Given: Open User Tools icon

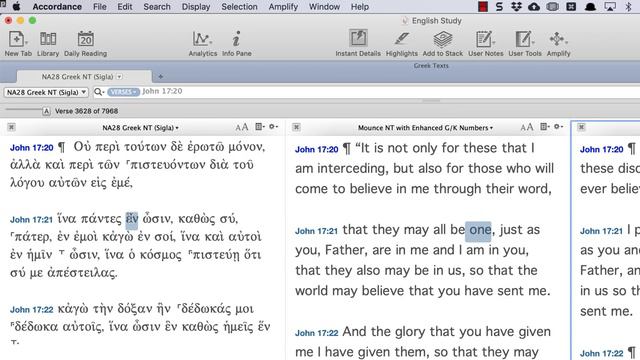Looking at the screenshot, I should click(x=524, y=43).
